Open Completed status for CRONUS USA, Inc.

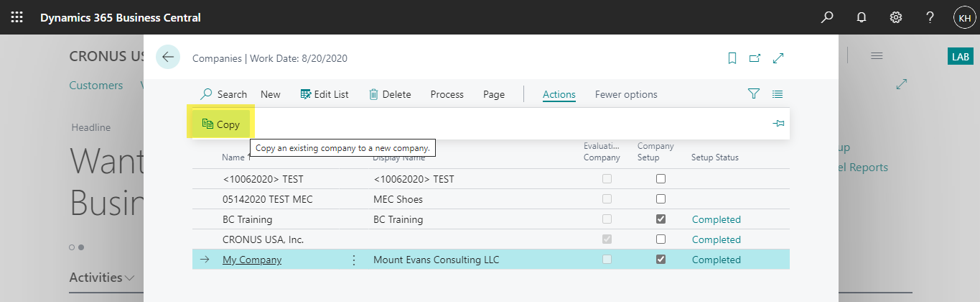click(716, 239)
